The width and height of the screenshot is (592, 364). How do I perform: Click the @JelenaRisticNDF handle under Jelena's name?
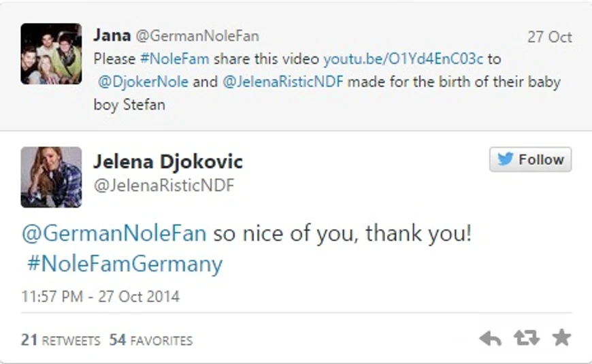click(164, 185)
